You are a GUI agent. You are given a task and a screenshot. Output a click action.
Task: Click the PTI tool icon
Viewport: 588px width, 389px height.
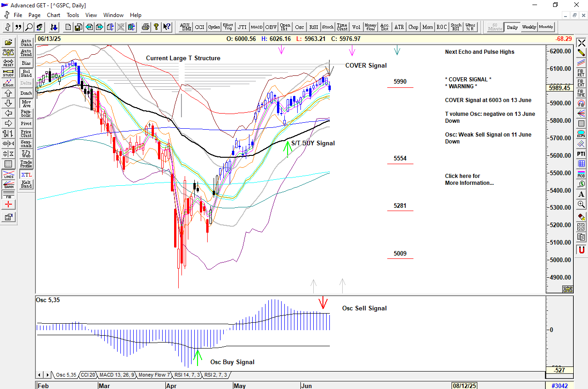coord(582,154)
